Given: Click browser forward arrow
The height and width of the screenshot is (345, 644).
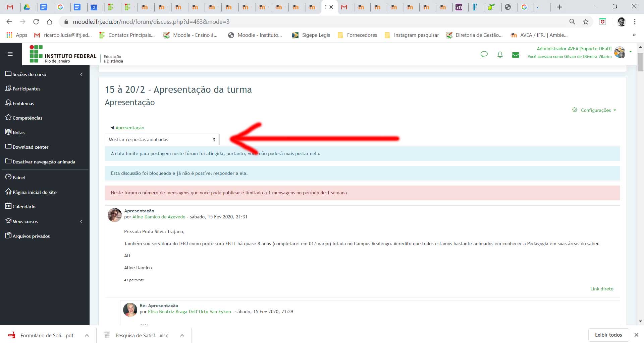Looking at the screenshot, I should point(22,22).
